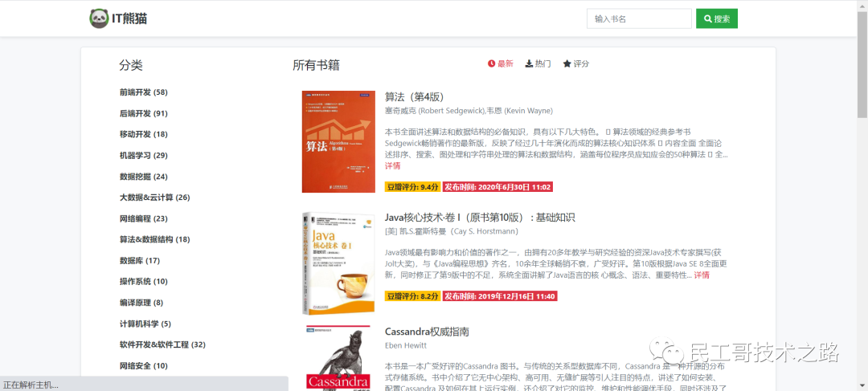Open the 编译原理 (8) category
This screenshot has width=868, height=391.
(x=141, y=303)
